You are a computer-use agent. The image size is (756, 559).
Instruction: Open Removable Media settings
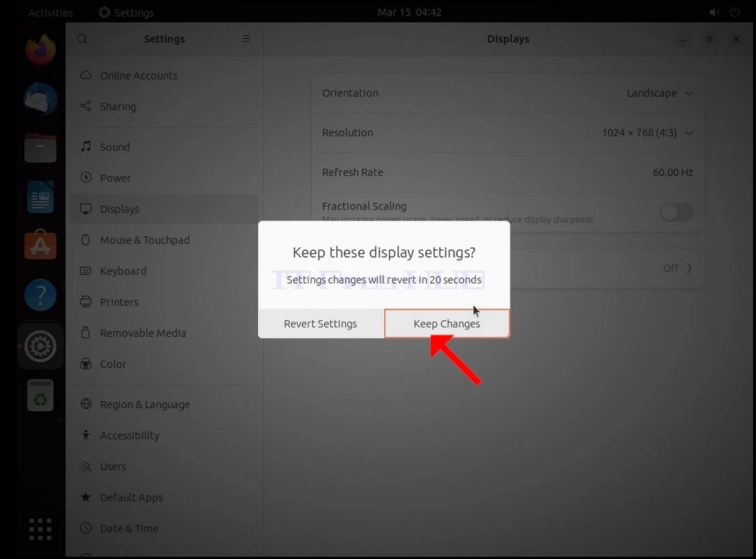click(x=165, y=332)
